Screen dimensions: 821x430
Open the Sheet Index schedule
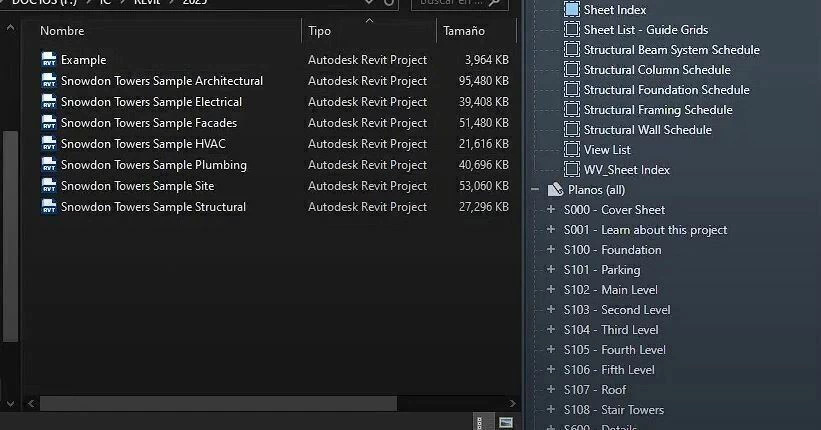tap(615, 9)
